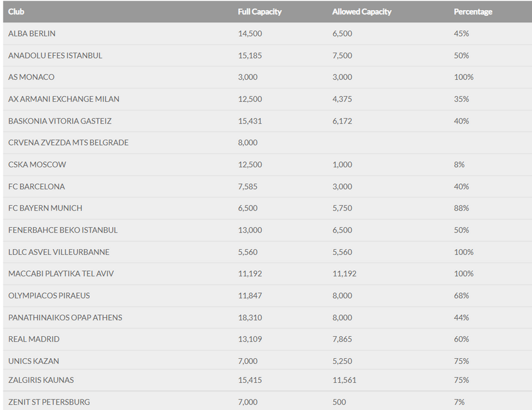Select the CRVENA ZVEZDA MTS BELGRADE name
This screenshot has height=410, width=532.
coord(68,143)
